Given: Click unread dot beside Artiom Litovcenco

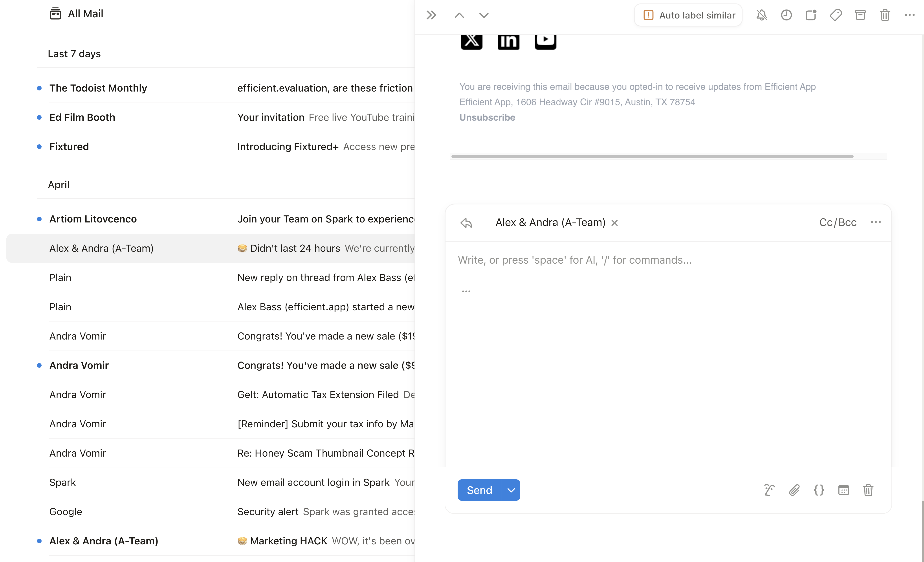Looking at the screenshot, I should [x=39, y=219].
